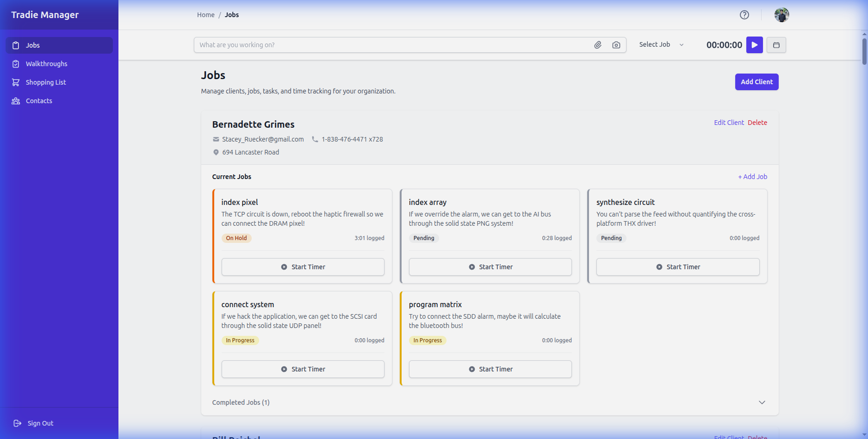
Task: Open the Select Job dropdown
Action: [x=661, y=44]
